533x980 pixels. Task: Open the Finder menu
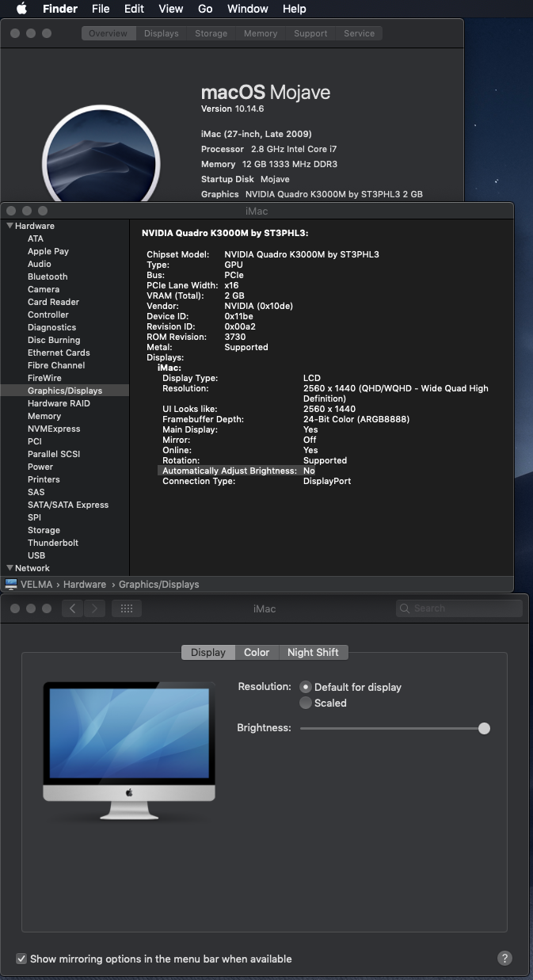[60, 9]
